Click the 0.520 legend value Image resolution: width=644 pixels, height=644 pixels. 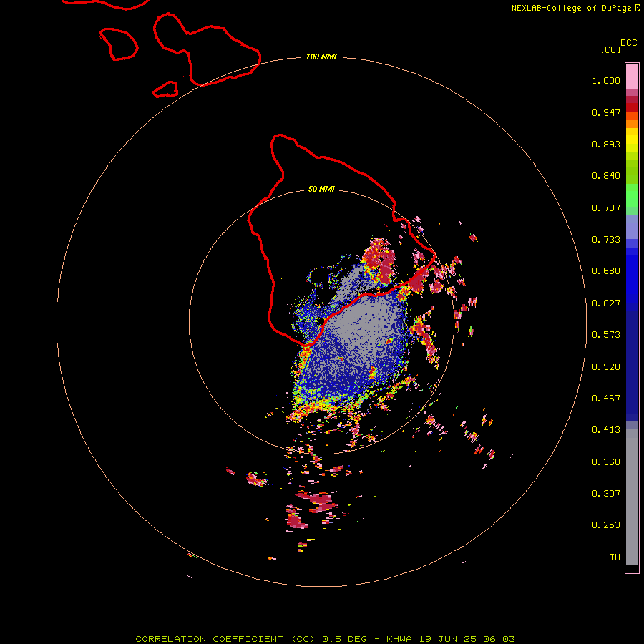pos(606,367)
